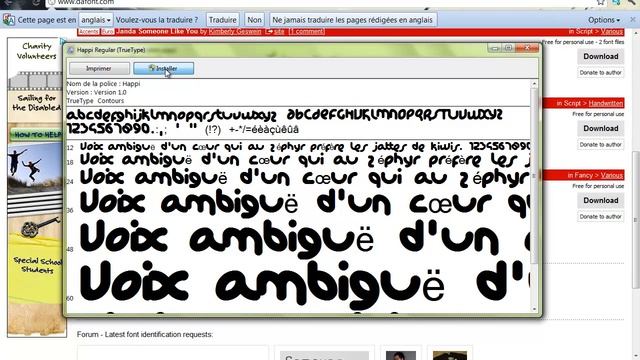Image resolution: width=640 pixels, height=360 pixels.
Task: Click the 'Non' button in translate bar
Action: [254, 20]
